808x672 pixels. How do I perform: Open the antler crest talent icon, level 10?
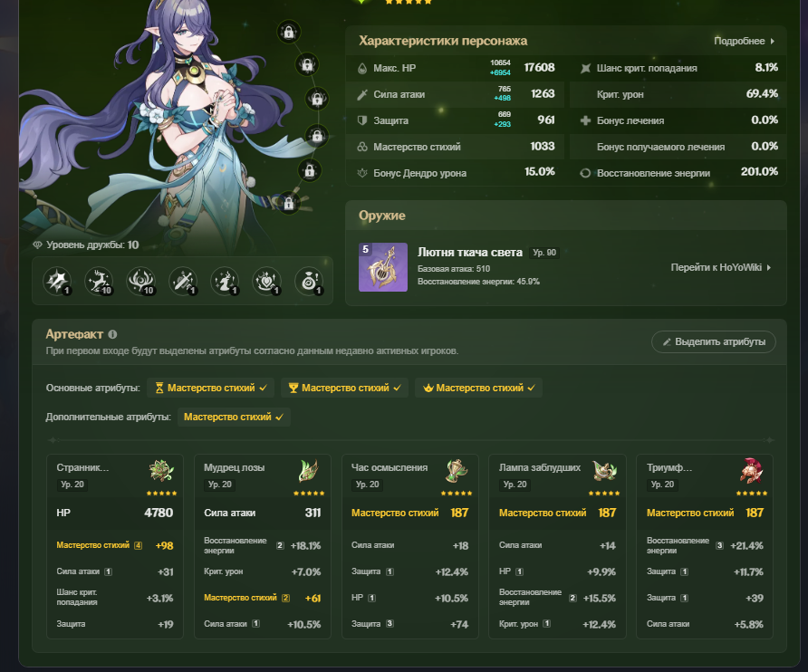(141, 282)
